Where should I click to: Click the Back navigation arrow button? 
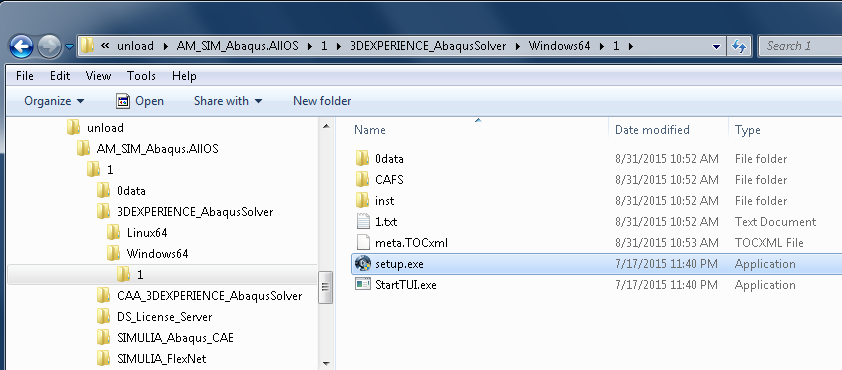[x=22, y=47]
